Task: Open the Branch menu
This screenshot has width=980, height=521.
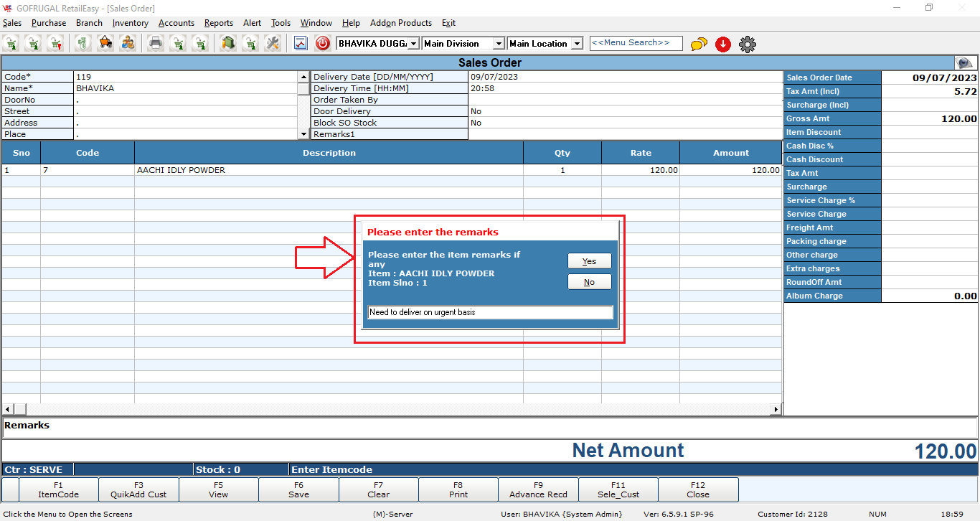Action: pos(89,23)
